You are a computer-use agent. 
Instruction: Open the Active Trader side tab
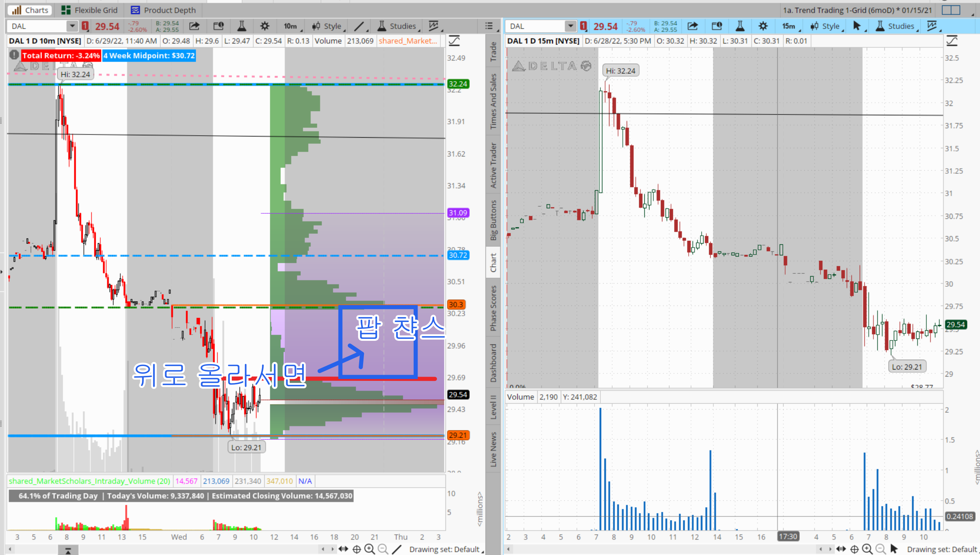pyautogui.click(x=493, y=165)
